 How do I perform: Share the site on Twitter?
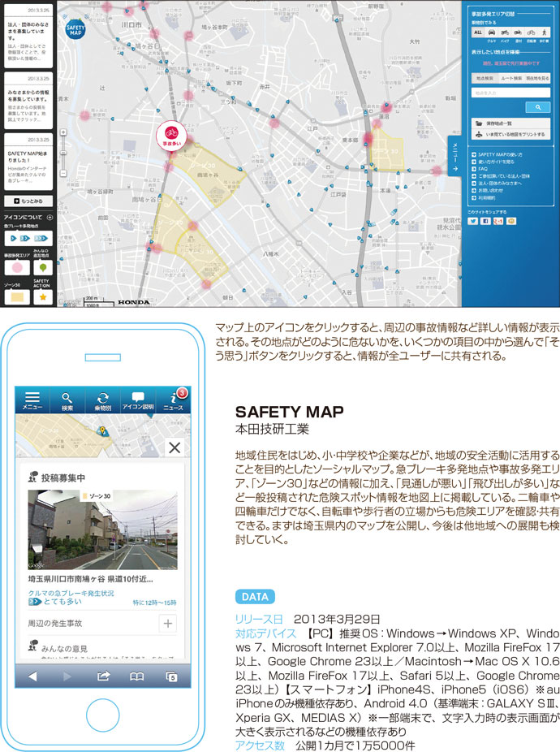tap(472, 221)
